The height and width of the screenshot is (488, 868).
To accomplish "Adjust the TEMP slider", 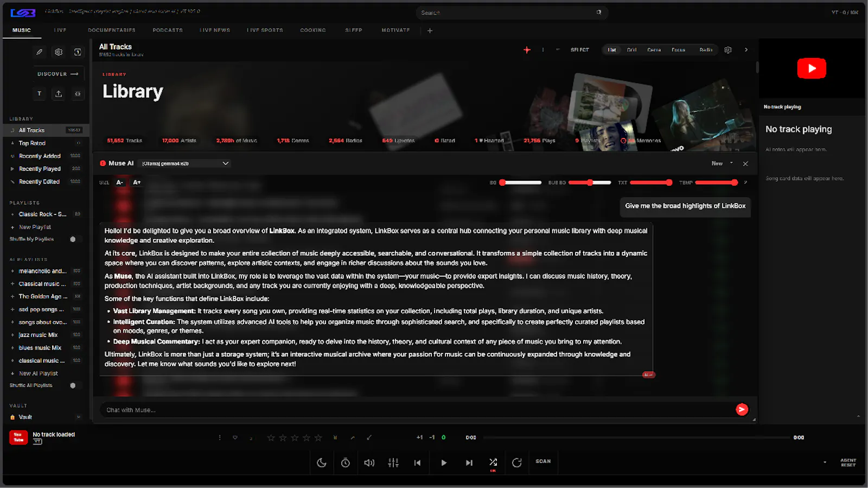I will coord(716,183).
